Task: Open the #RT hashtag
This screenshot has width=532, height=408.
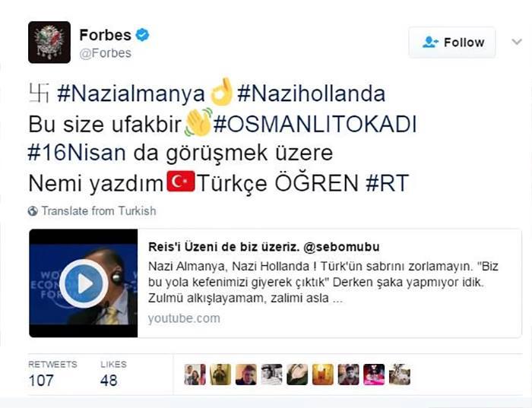Action: (387, 183)
